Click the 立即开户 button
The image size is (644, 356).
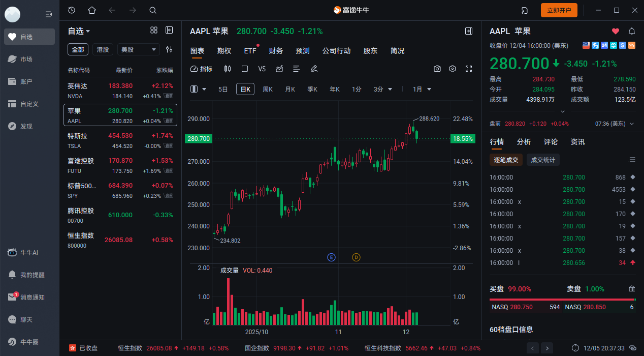[559, 10]
